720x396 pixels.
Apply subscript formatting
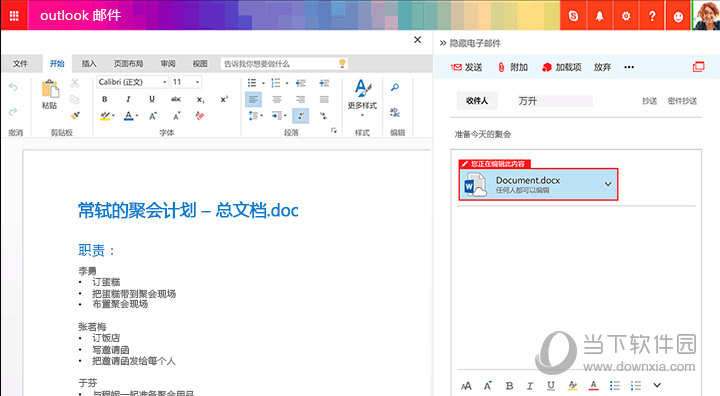201,99
